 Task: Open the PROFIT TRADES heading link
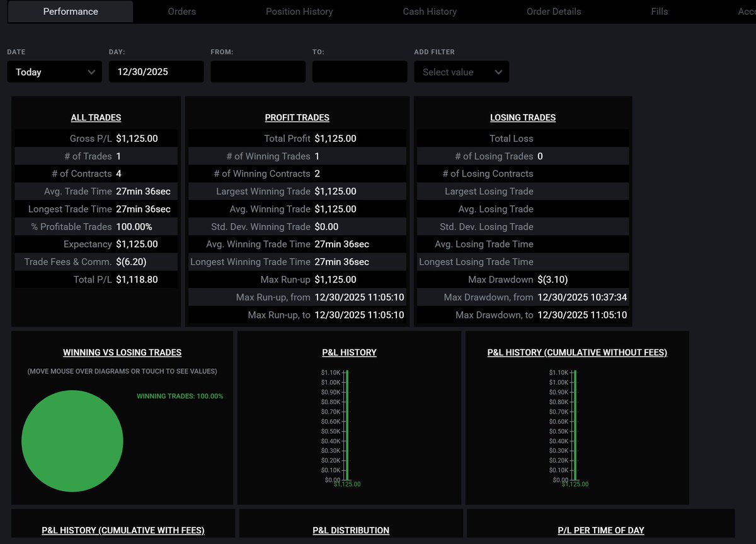297,117
